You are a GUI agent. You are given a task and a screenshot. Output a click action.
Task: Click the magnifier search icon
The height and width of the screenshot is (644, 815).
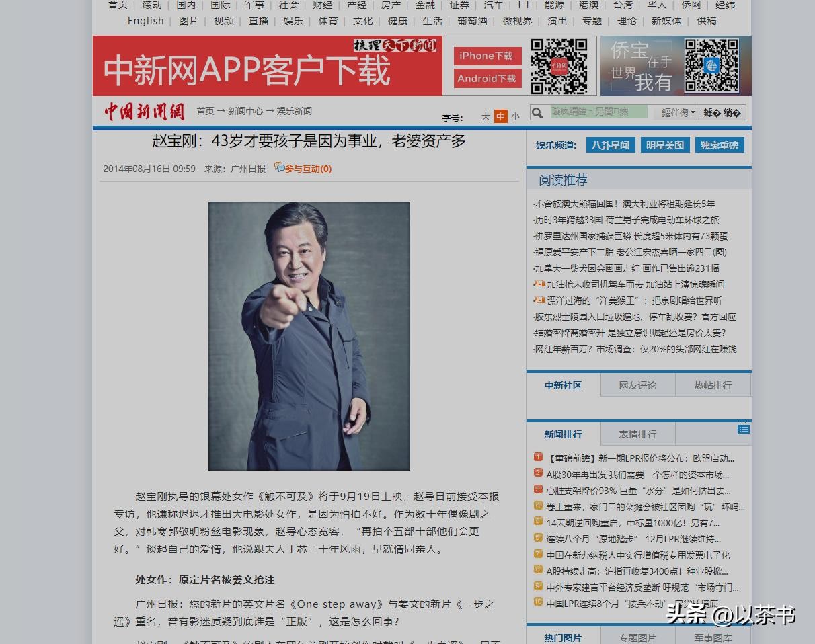pyautogui.click(x=537, y=113)
